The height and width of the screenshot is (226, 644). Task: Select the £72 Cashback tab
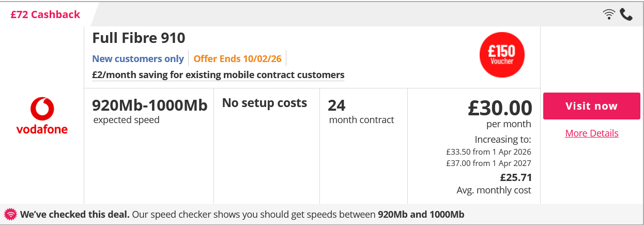45,14
